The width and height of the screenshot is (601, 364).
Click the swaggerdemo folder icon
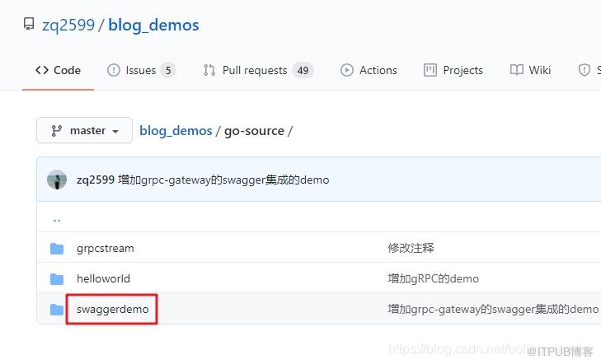(x=57, y=309)
